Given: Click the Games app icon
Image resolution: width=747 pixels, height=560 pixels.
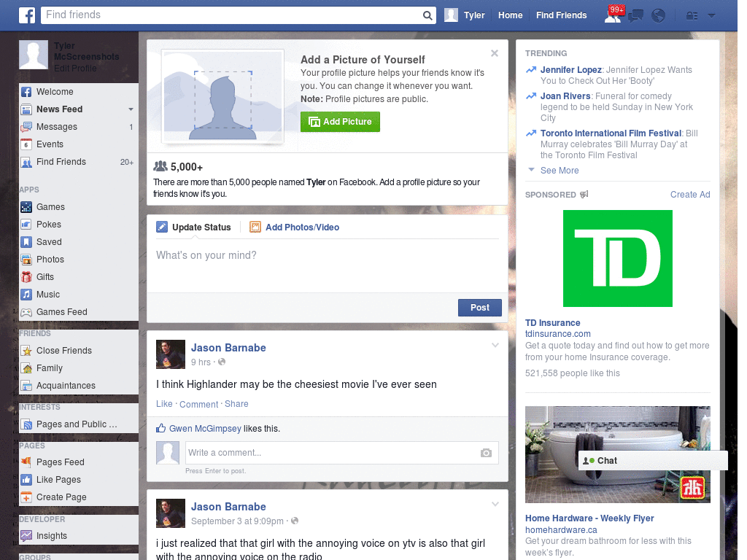Looking at the screenshot, I should pyautogui.click(x=26, y=207).
